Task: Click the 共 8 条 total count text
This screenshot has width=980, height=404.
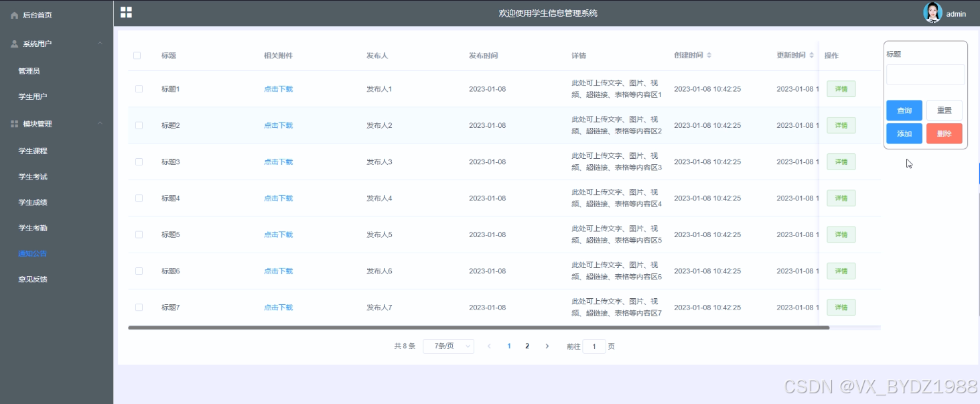Action: pos(405,346)
